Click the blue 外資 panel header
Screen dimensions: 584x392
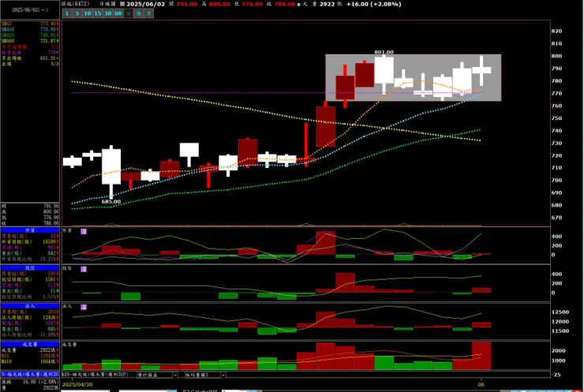(30, 230)
